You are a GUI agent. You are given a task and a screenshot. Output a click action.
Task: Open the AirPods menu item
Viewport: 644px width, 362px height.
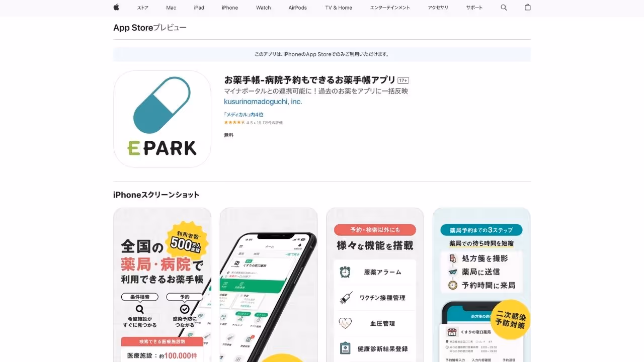(298, 8)
